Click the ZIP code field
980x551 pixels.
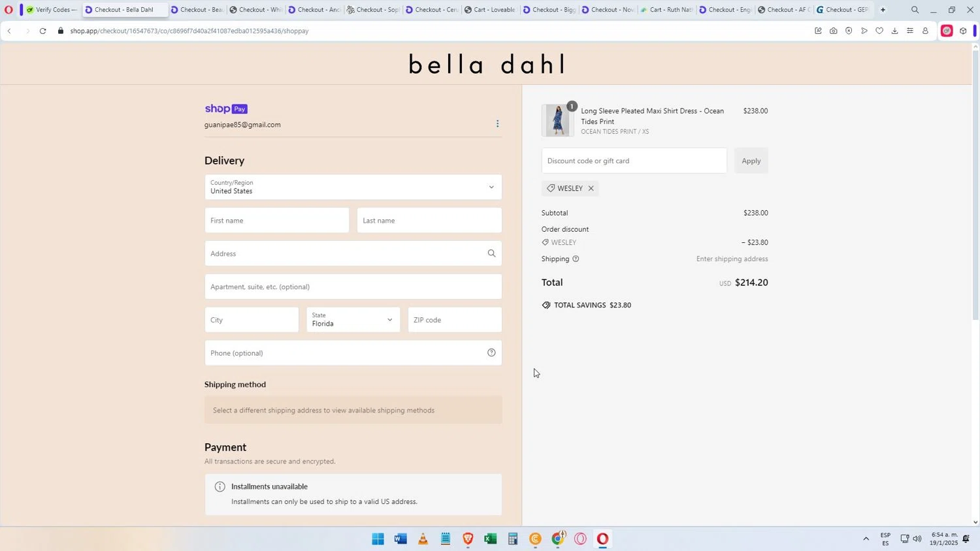coord(455,320)
